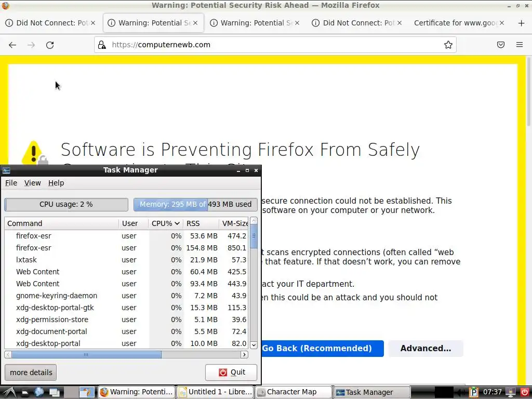Viewport: 532px width, 399px height.
Task: Click the show desktop taskbar icon
Action: coord(55,392)
